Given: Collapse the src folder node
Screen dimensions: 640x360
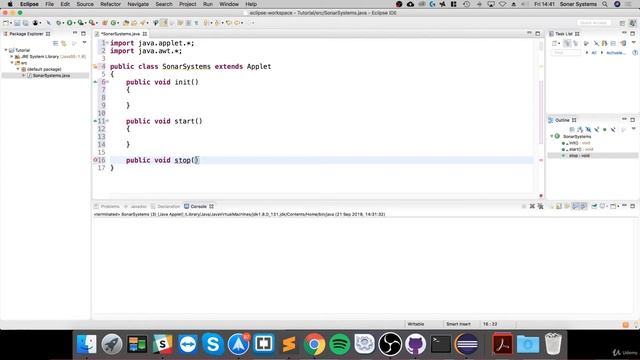Looking at the screenshot, I should (x=12, y=63).
